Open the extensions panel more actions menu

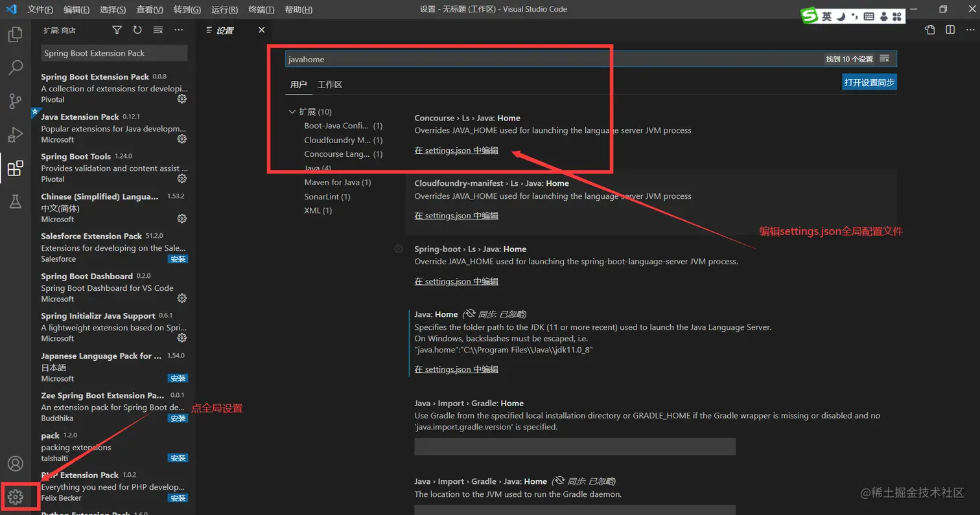coord(180,30)
